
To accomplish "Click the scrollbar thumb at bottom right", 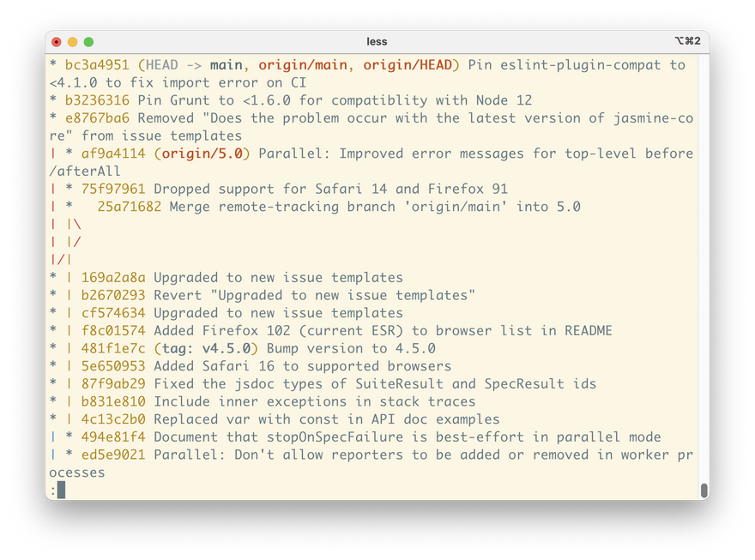I will click(704, 491).
